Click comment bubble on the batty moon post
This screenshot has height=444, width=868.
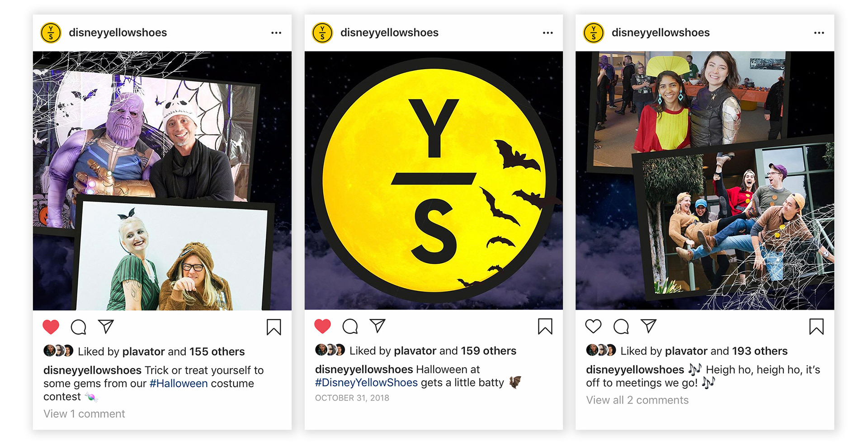pyautogui.click(x=350, y=326)
